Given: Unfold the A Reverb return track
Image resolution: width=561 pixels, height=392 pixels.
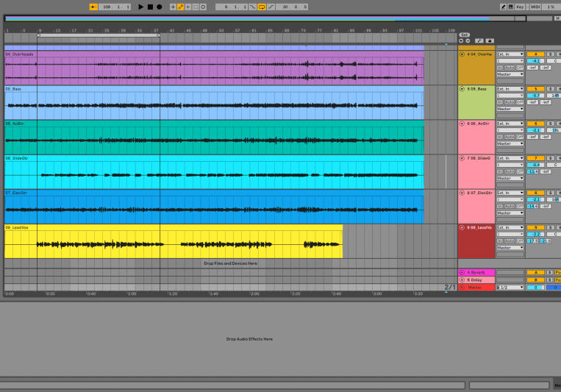Looking at the screenshot, I should pos(462,272).
